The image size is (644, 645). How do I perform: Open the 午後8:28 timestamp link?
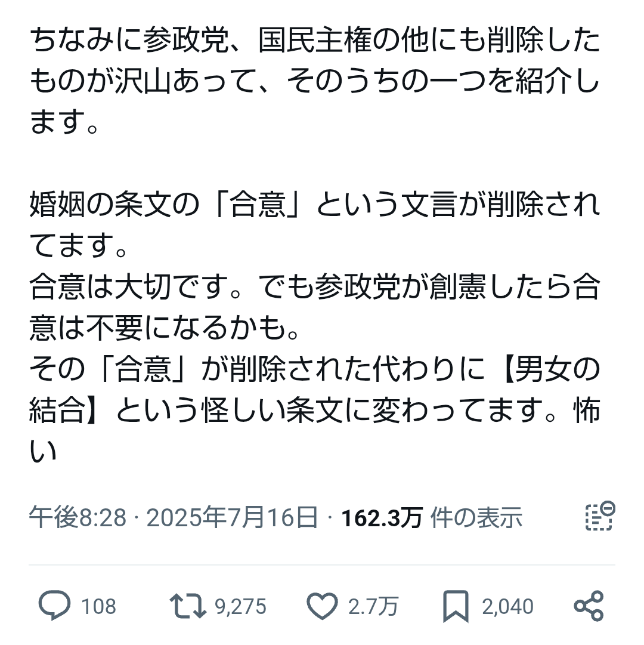78,517
